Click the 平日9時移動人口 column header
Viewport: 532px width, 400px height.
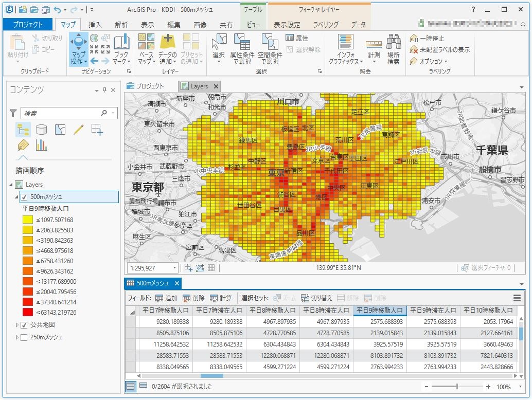[x=380, y=311]
